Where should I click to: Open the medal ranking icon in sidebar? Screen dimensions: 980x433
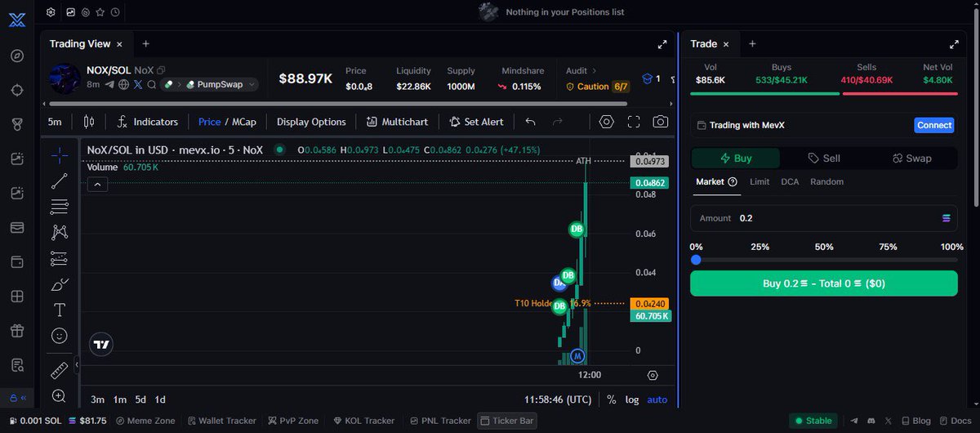pyautogui.click(x=17, y=124)
